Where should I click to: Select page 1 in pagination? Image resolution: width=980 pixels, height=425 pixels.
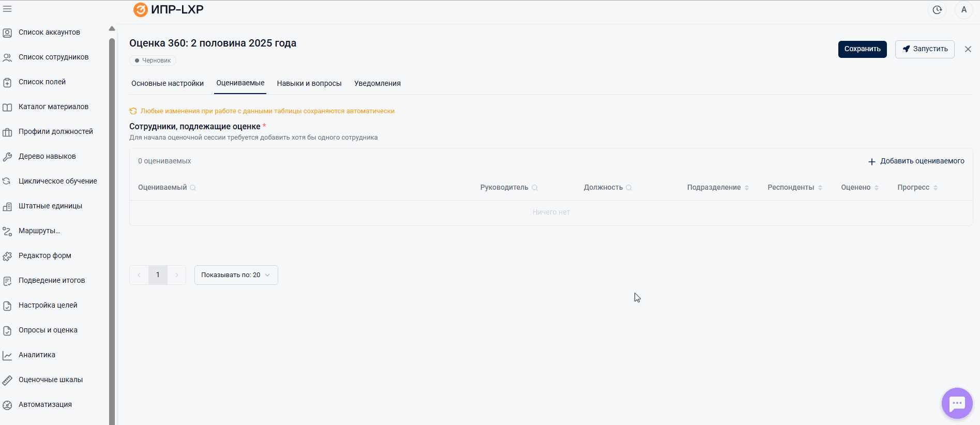coord(158,275)
